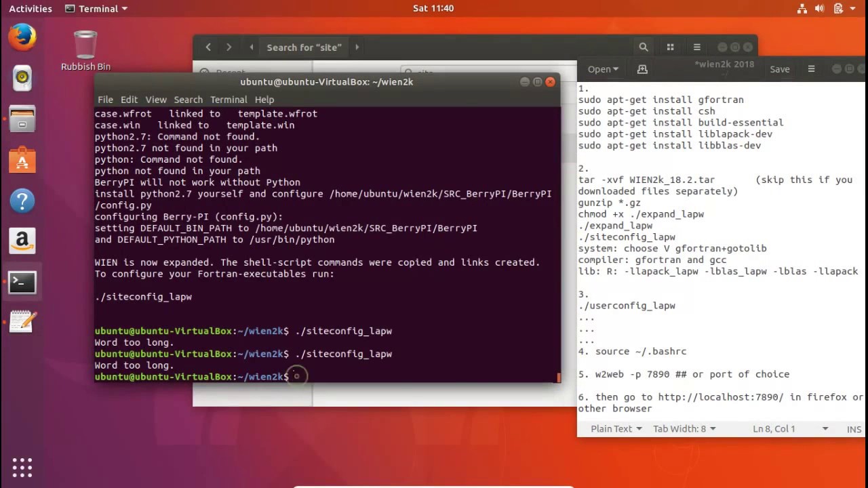The width and height of the screenshot is (868, 488).
Task: Open Text Editor icon in dock
Action: coord(22,321)
